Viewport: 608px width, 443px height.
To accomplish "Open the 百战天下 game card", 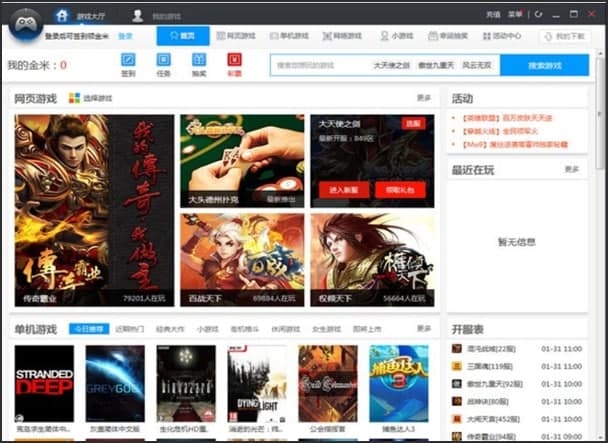I will tap(242, 260).
